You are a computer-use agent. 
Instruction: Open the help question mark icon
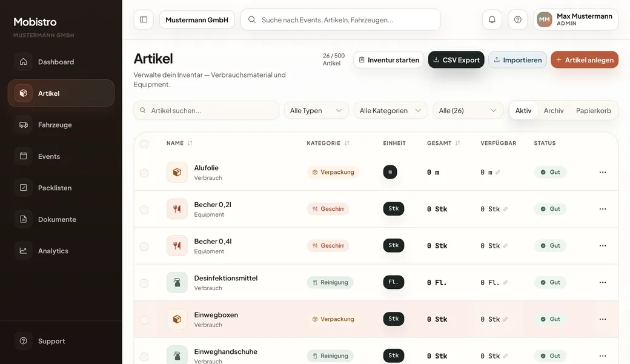(517, 20)
